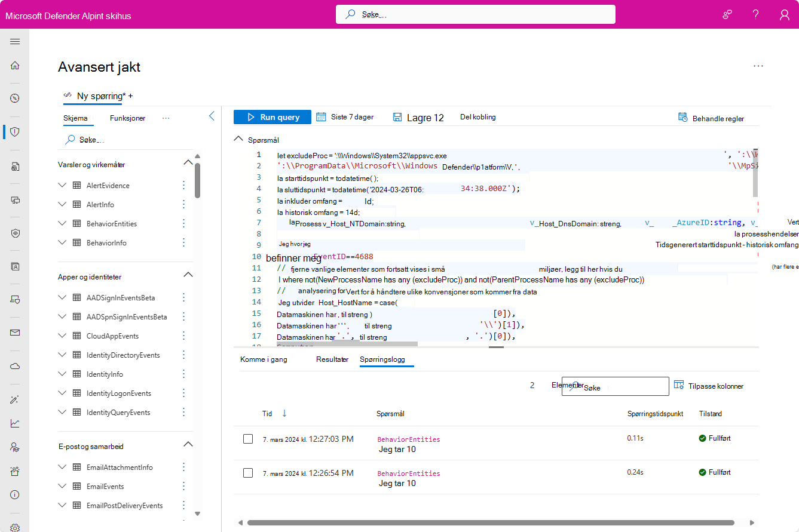Collapse the Spørsmål query editor section
This screenshot has width=799, height=532.
pyautogui.click(x=238, y=140)
